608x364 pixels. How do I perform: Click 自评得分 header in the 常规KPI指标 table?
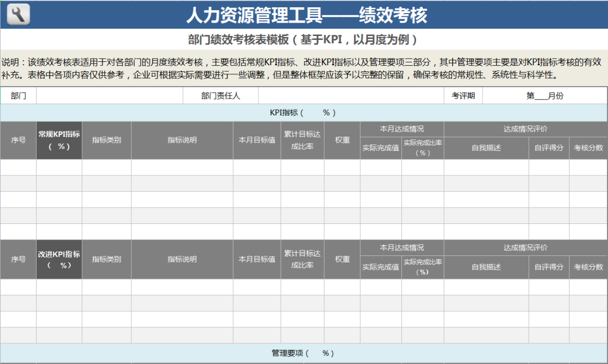tap(549, 148)
